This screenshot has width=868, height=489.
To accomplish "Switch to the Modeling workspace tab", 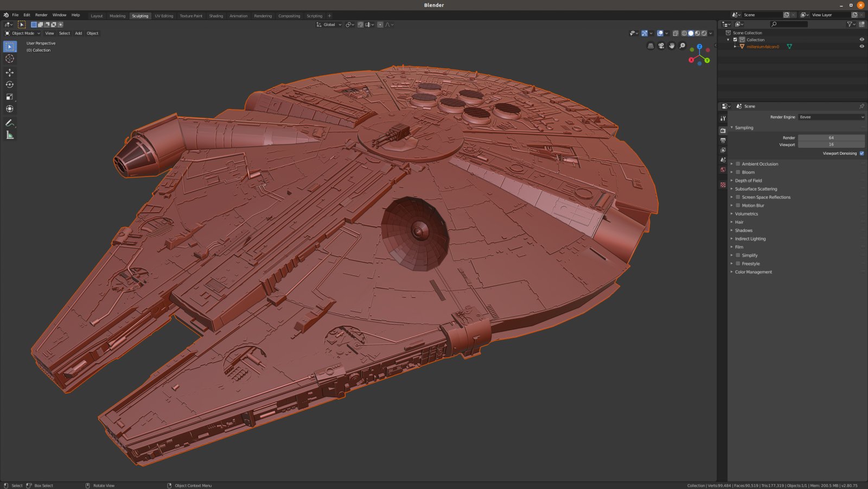I will (117, 16).
